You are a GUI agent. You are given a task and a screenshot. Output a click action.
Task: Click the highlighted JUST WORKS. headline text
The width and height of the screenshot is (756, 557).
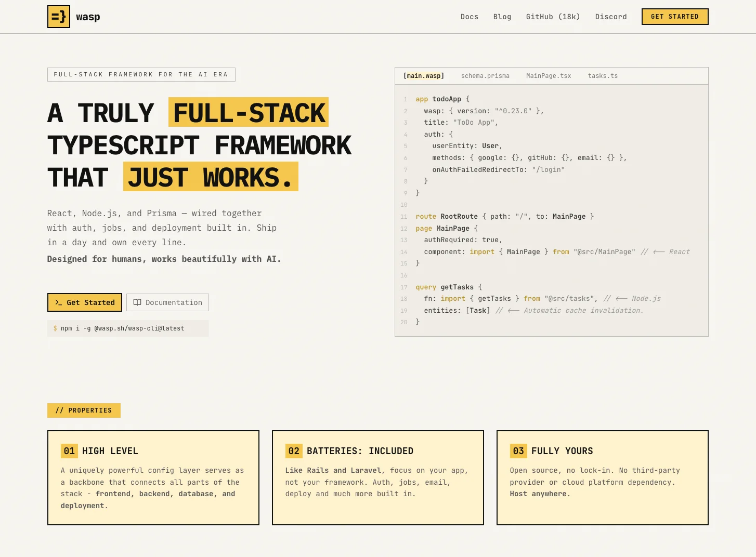(211, 177)
